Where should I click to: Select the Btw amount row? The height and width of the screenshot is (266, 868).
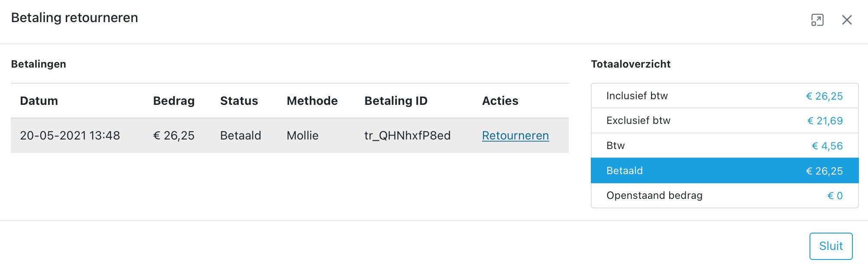click(724, 146)
